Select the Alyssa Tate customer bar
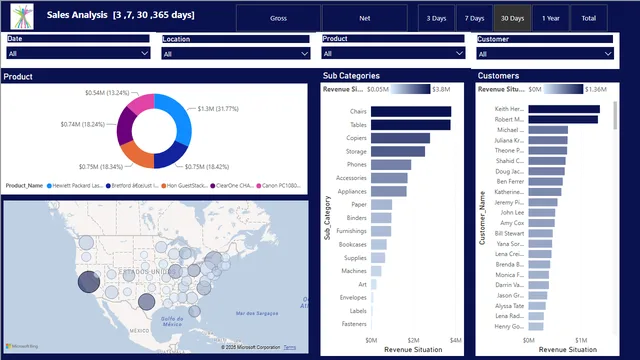 (537, 306)
